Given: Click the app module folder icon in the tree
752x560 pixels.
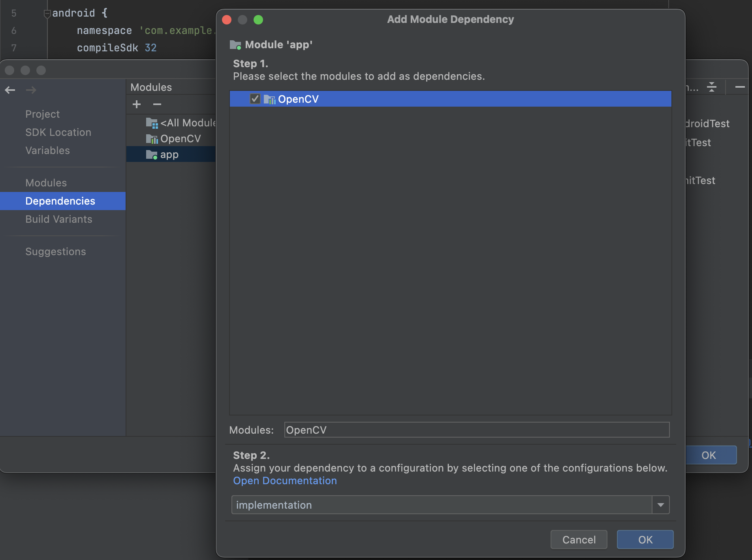Looking at the screenshot, I should (x=152, y=155).
